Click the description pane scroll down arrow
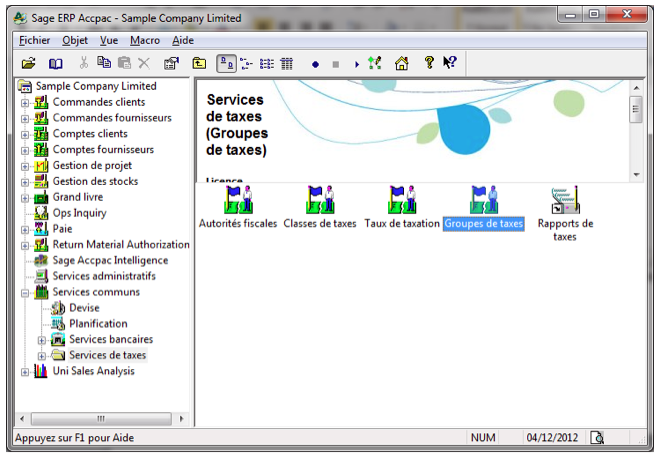 pyautogui.click(x=636, y=175)
